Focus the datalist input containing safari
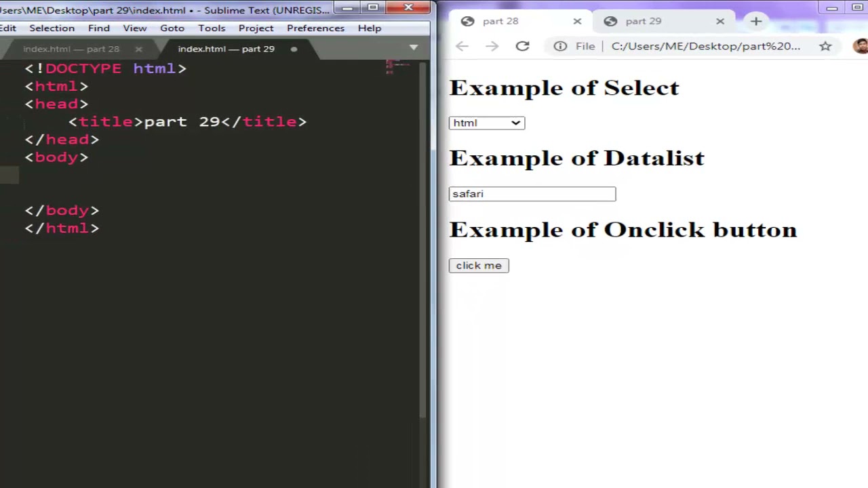Image resolution: width=868 pixels, height=488 pixels. click(x=532, y=194)
